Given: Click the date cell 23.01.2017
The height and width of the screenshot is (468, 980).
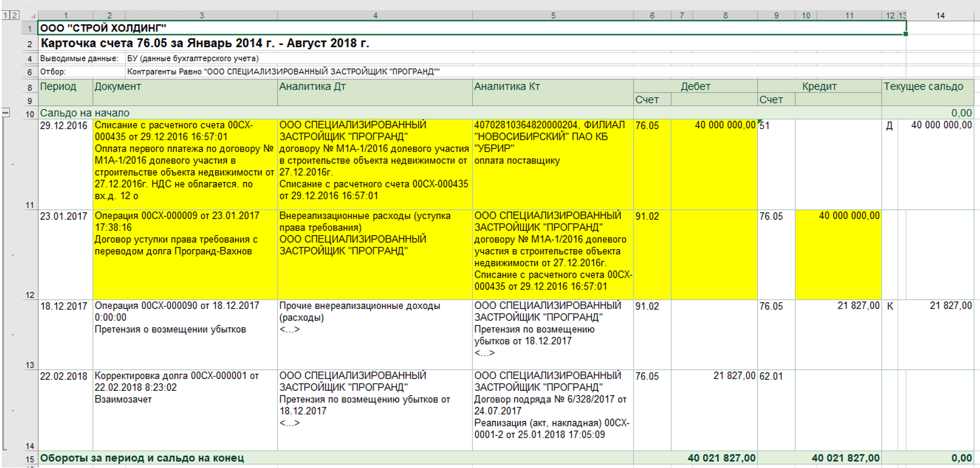Looking at the screenshot, I should pyautogui.click(x=65, y=255).
